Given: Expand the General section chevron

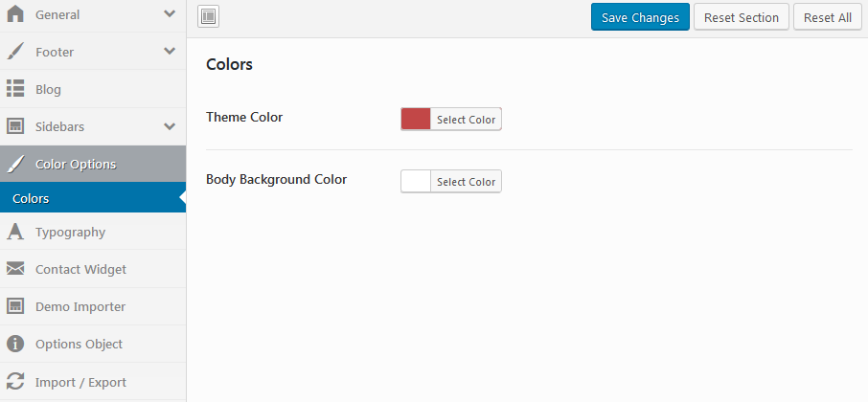Looking at the screenshot, I should (170, 14).
